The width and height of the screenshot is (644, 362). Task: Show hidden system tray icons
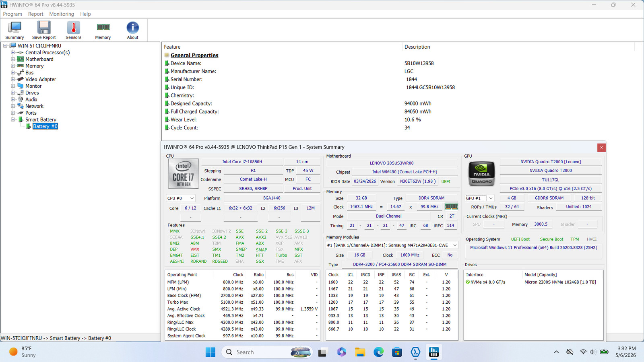pos(556,352)
